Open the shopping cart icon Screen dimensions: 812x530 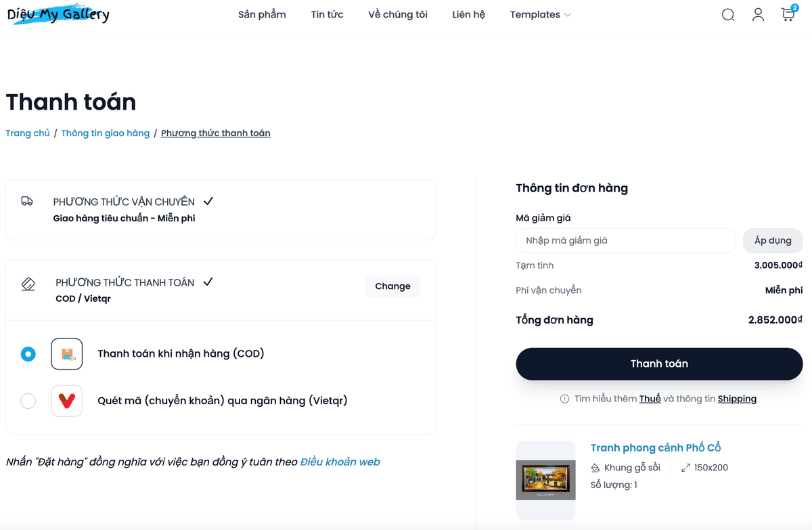point(788,14)
